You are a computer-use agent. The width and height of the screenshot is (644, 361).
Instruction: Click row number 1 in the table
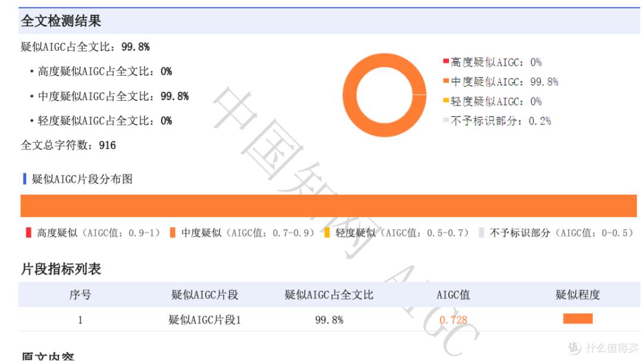[x=80, y=320]
